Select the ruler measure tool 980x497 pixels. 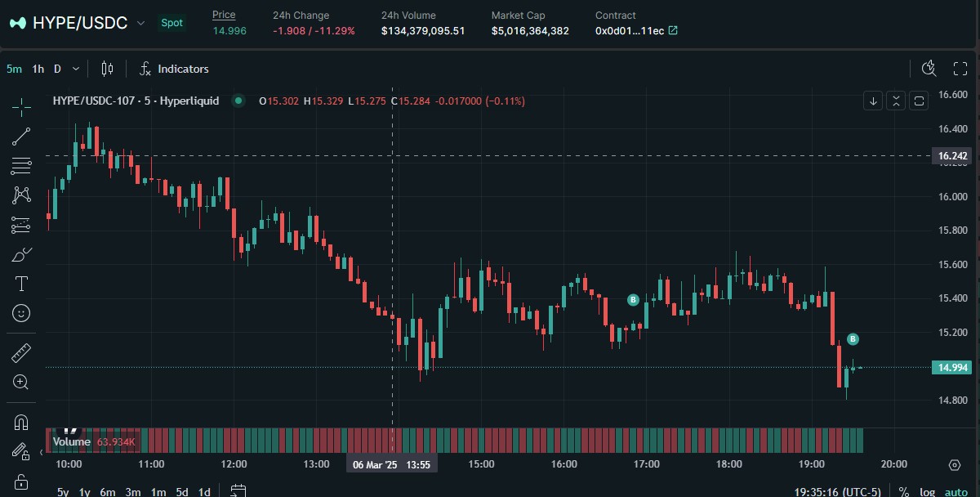[21, 353]
